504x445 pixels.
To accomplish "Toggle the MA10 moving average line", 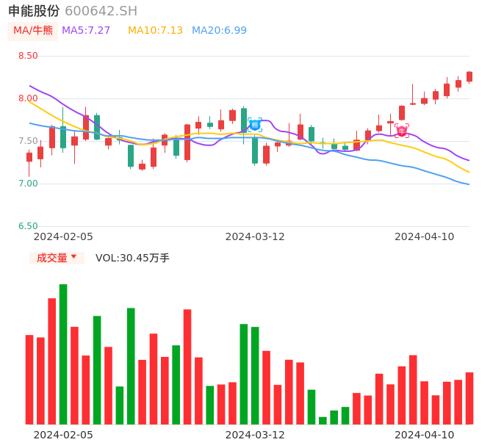I will click(x=155, y=31).
